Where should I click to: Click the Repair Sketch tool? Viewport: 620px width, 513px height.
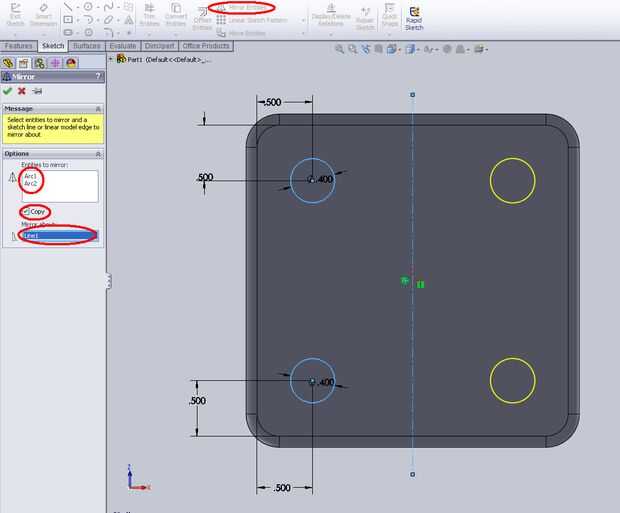click(365, 18)
